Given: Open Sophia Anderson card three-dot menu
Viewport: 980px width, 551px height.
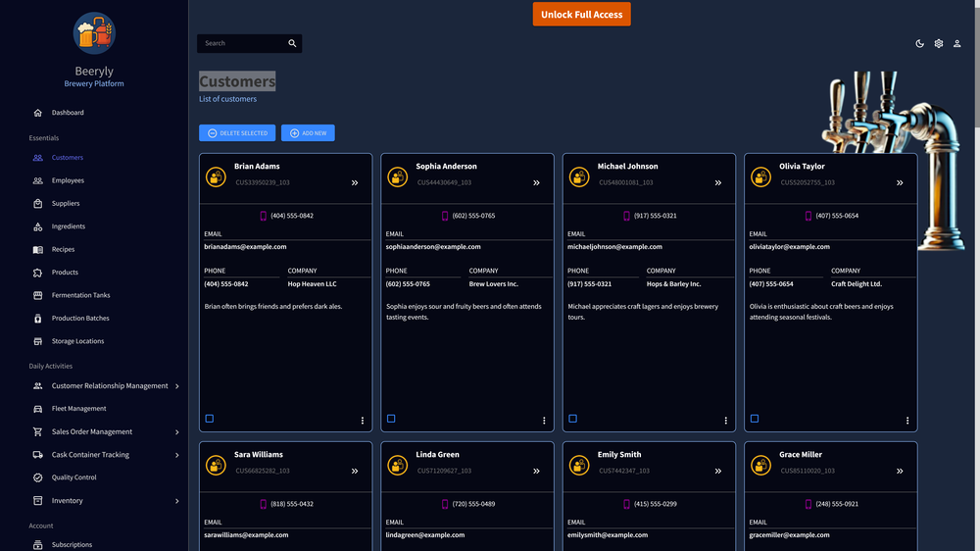Looking at the screenshot, I should pos(544,421).
